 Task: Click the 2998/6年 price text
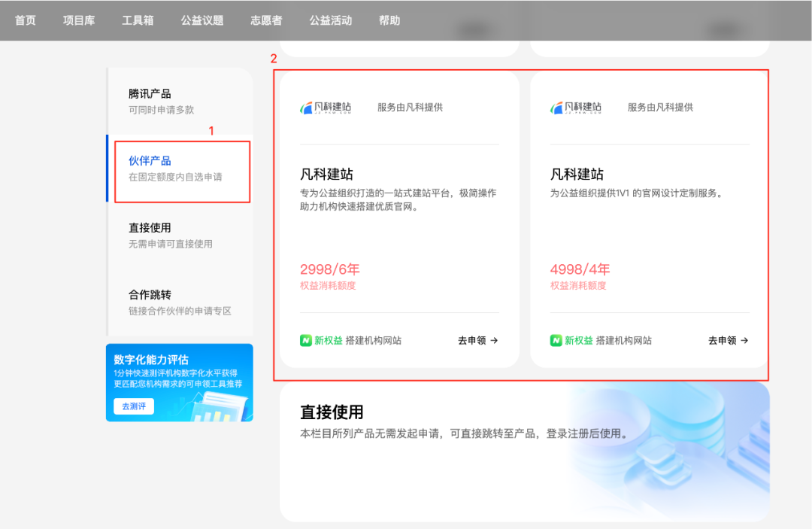pyautogui.click(x=330, y=269)
